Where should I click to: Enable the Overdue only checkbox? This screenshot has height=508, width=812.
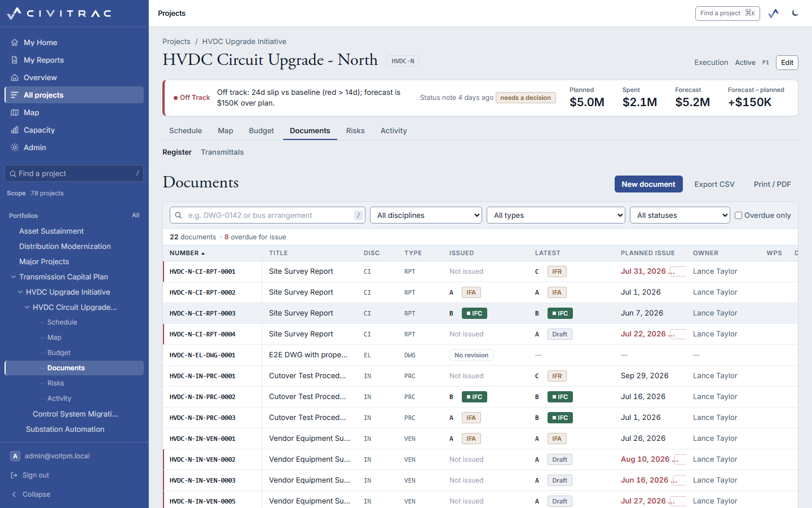[738, 215]
